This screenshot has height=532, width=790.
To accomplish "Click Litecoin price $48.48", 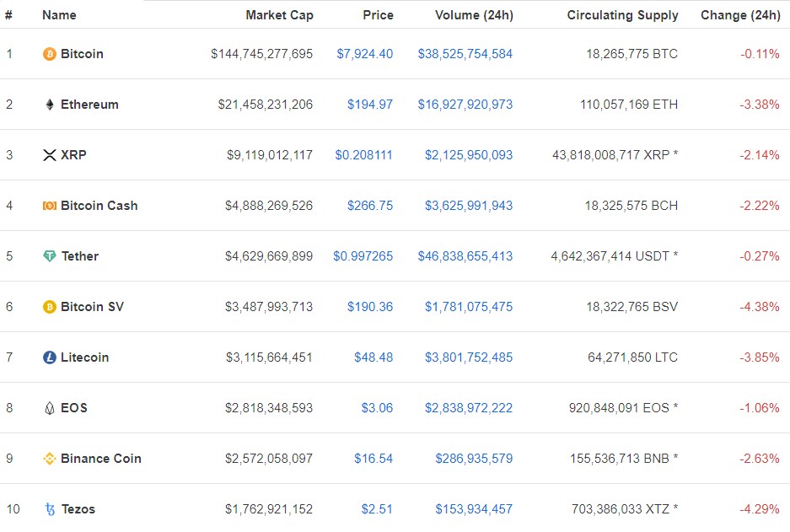I will click(x=374, y=357).
